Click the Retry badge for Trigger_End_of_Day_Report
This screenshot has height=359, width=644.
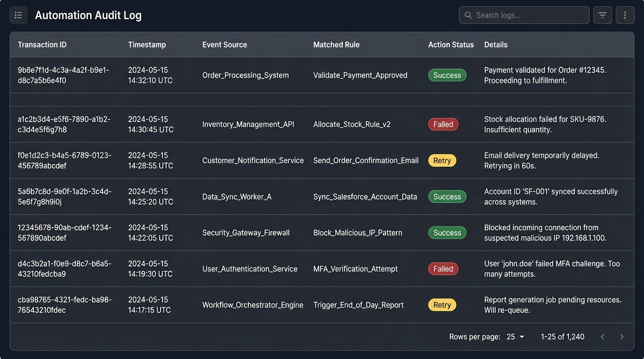pos(442,304)
